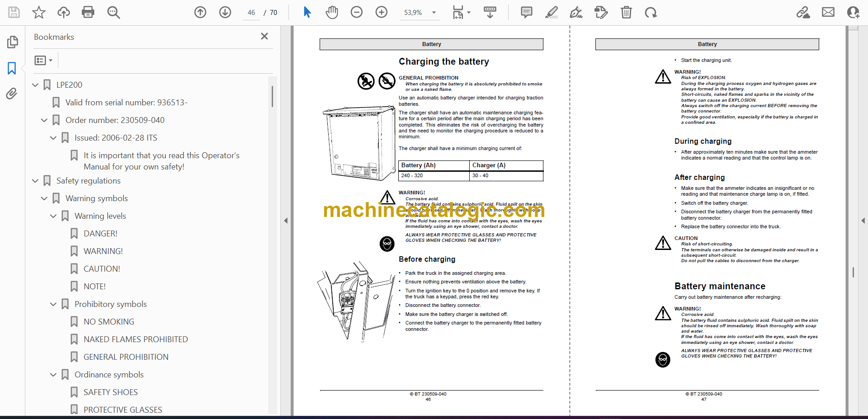
Task: Select the GENERAL PROHIBITION bookmark
Action: pyautogui.click(x=126, y=357)
